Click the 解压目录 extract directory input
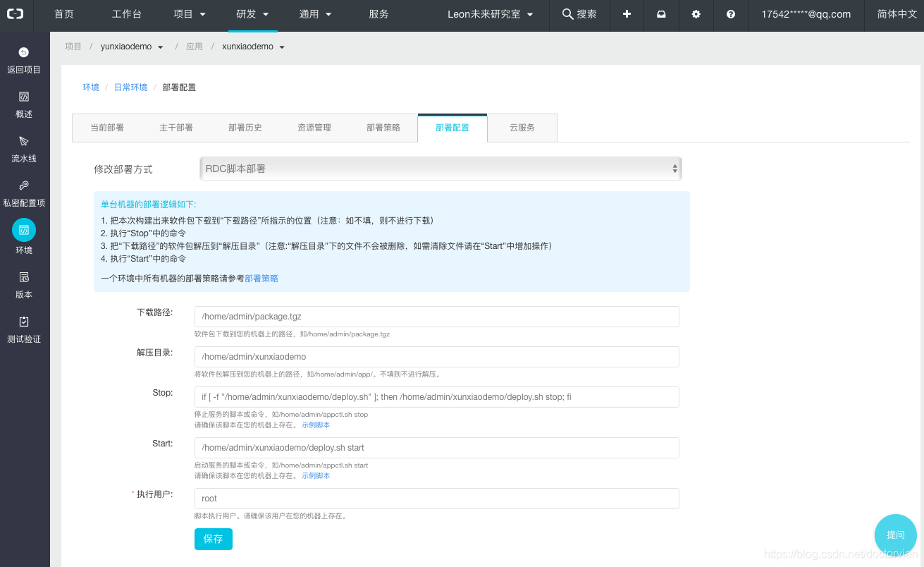 pos(436,357)
